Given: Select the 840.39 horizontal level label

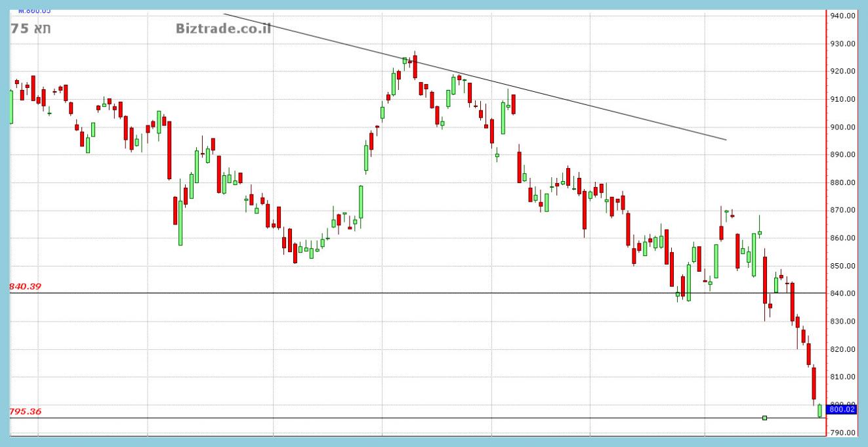Looking at the screenshot, I should point(25,286).
